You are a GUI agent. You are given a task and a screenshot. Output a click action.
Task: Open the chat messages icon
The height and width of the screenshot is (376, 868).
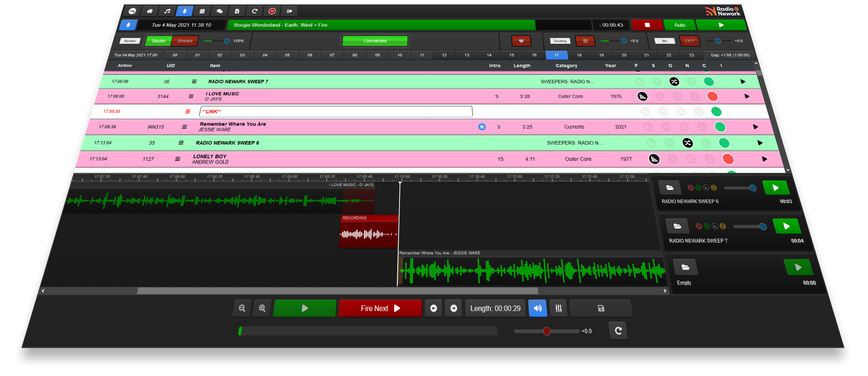[x=220, y=11]
